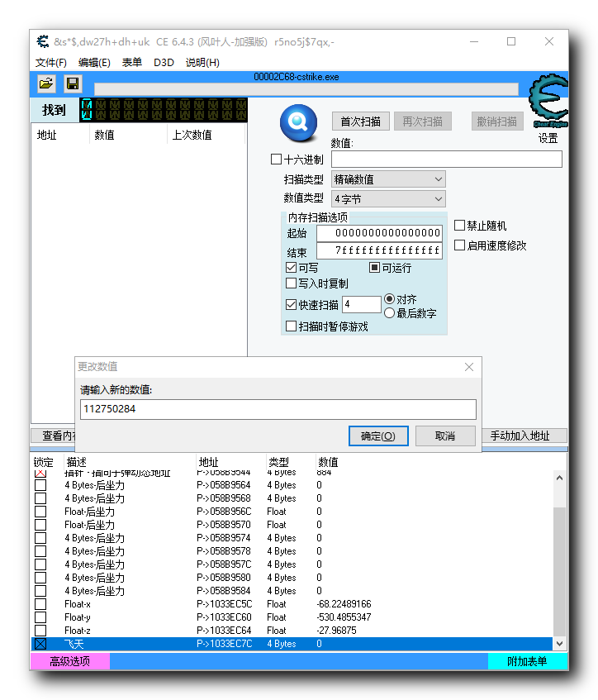Confirm with the 确定(O) button
598x700 pixels.
point(378,436)
